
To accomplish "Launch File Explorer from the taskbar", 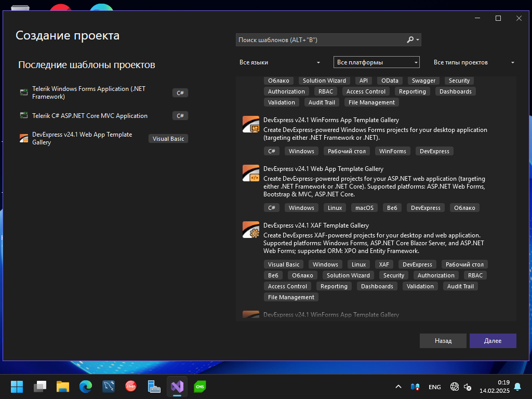I will point(63,387).
